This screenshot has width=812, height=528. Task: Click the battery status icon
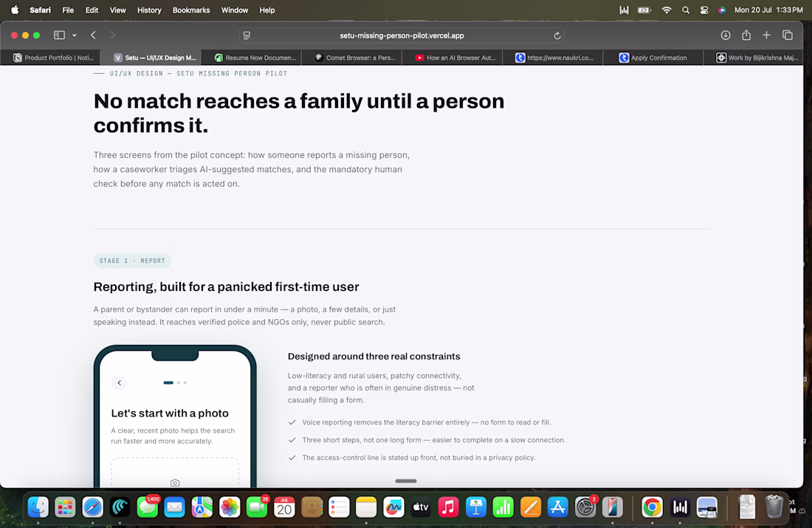click(x=644, y=10)
